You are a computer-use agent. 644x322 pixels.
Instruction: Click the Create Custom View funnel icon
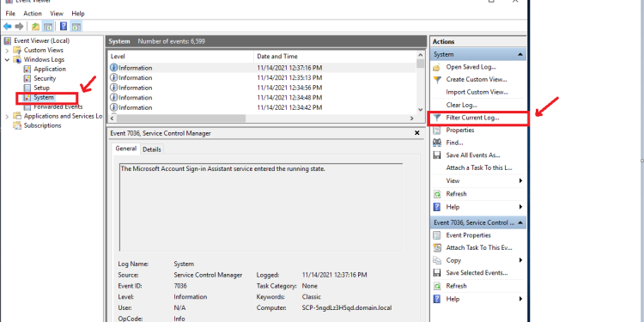437,80
